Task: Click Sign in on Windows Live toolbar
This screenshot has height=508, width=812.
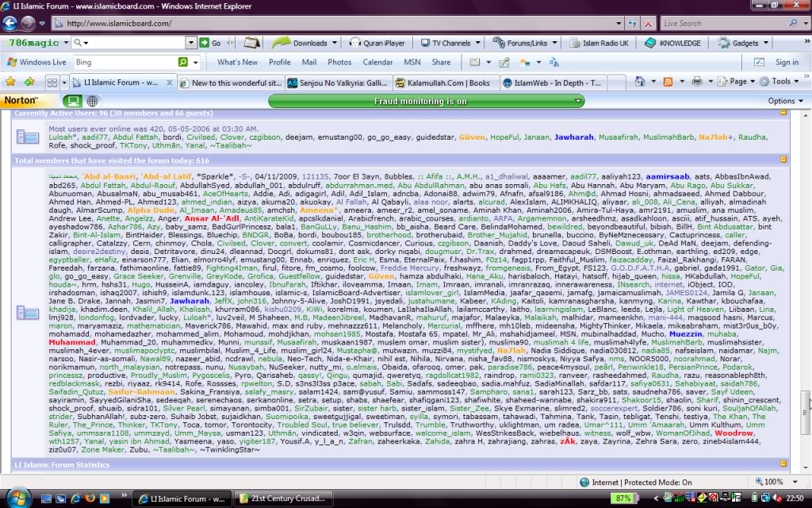Action: 787,62
